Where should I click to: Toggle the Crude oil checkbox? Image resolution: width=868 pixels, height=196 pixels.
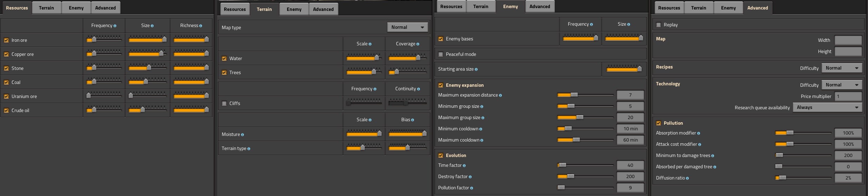coord(6,111)
